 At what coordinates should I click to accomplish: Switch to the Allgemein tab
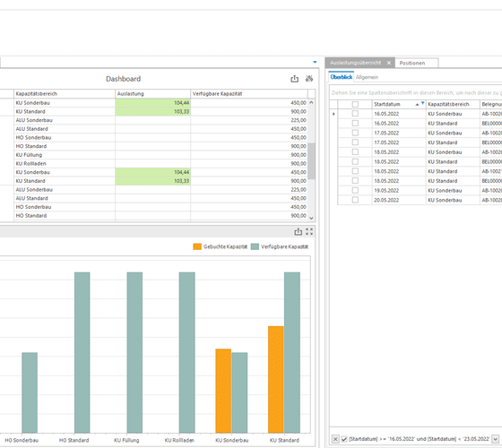tap(367, 77)
